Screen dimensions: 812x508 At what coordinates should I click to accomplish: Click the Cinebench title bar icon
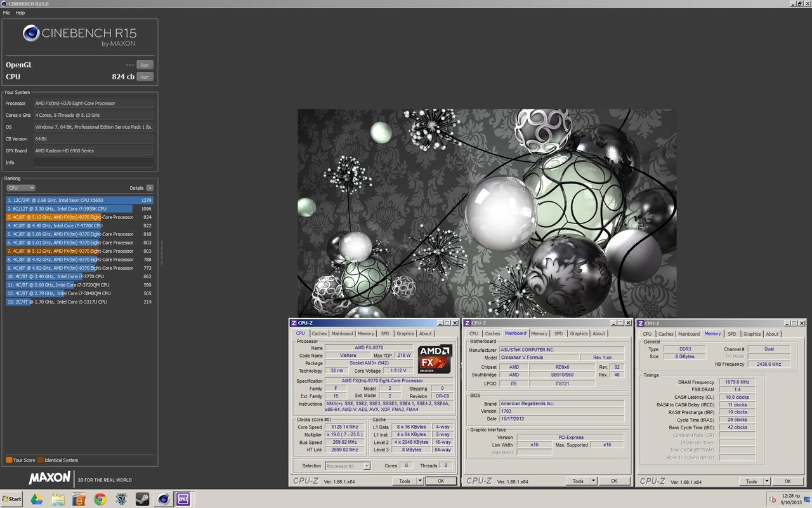[4, 4]
